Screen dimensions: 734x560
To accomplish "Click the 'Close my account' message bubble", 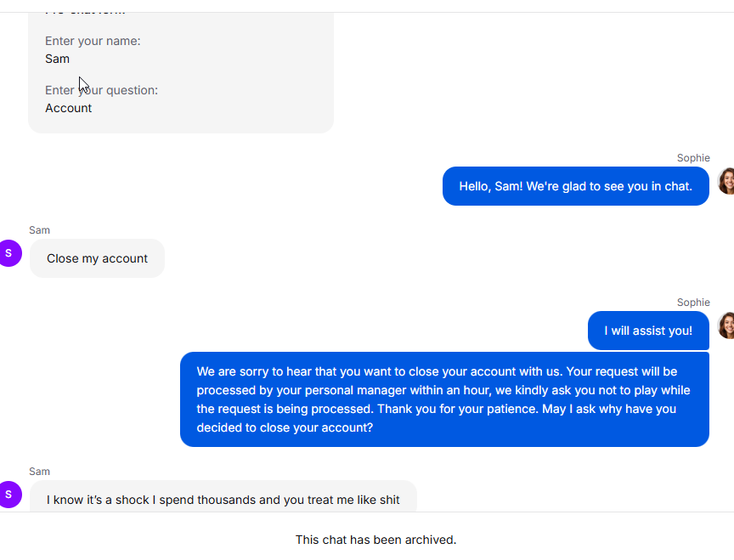I will pos(97,258).
